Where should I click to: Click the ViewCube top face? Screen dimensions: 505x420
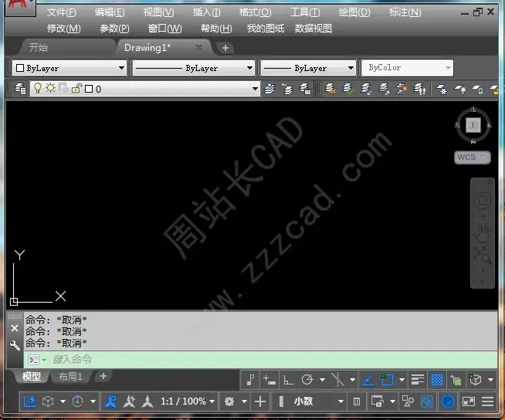click(473, 125)
